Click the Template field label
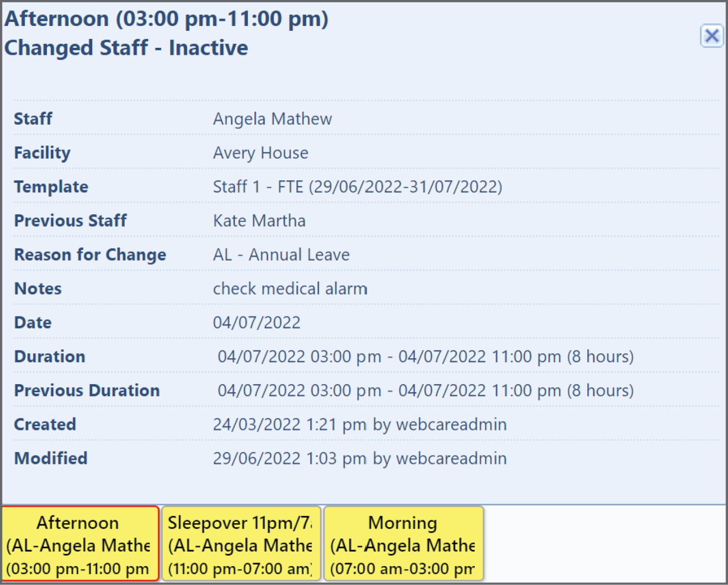Viewport: 728px width, 585px height. (51, 187)
